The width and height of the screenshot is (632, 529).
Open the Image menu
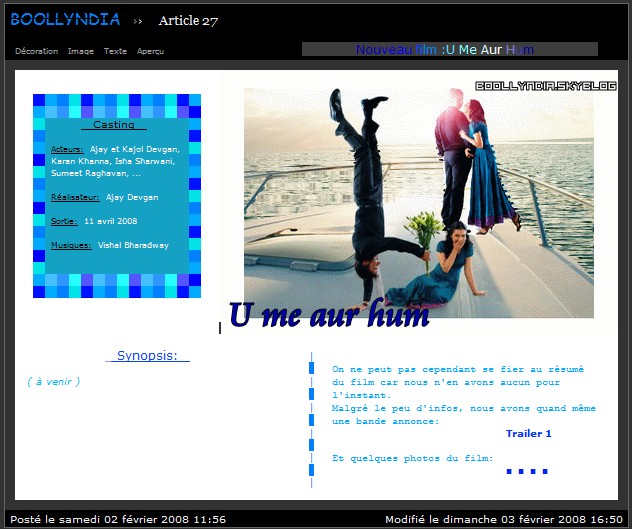(x=81, y=51)
